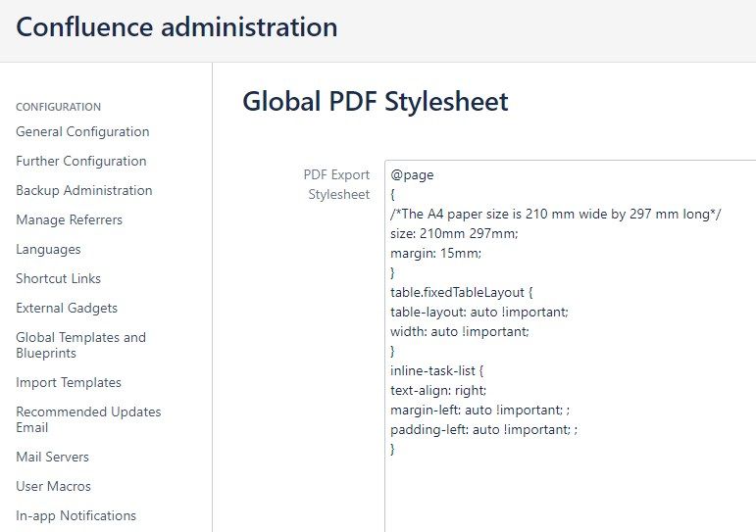Navigate to Shortcut Links
This screenshot has width=756, height=532.
pos(58,278)
